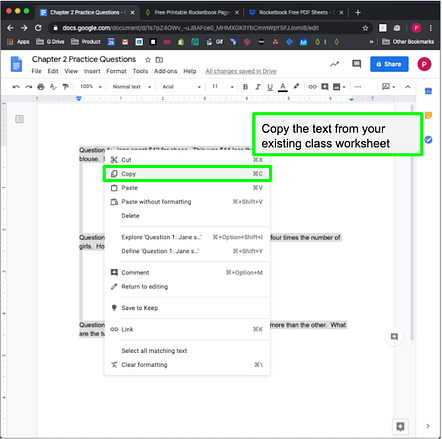Open Keep in the side panel
This screenshot has width=442, height=439.
coord(428,115)
